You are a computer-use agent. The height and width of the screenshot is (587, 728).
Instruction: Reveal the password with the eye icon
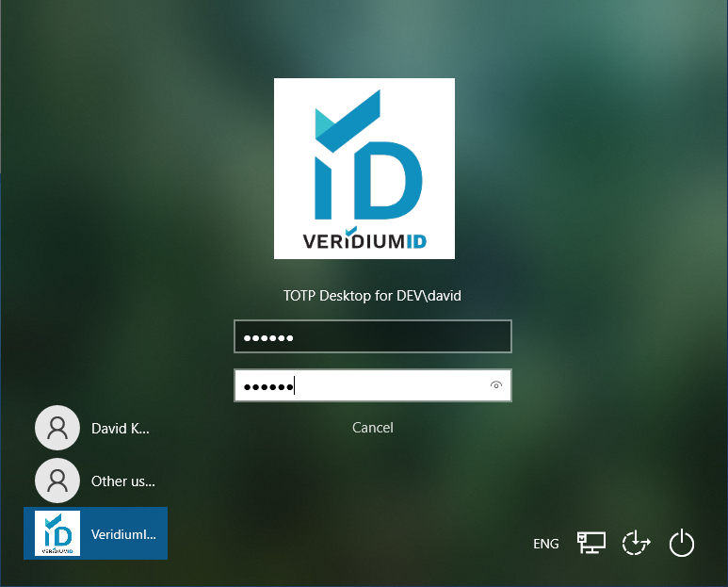click(496, 385)
